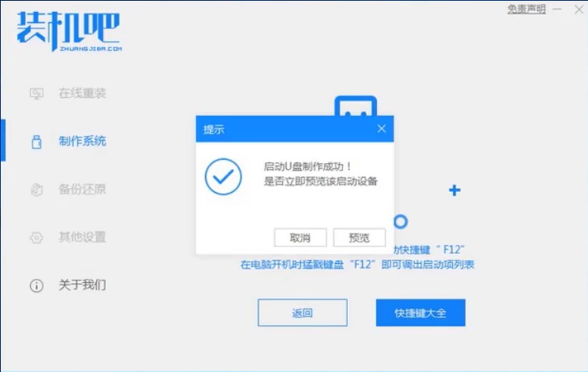Select 制作系统 in the sidebar
The height and width of the screenshot is (372, 588).
[x=82, y=141]
